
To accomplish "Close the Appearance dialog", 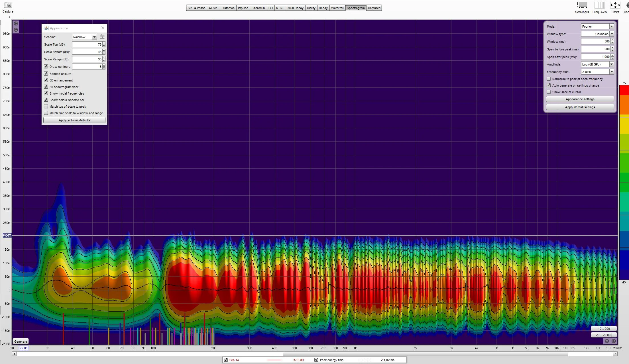I will (103, 28).
